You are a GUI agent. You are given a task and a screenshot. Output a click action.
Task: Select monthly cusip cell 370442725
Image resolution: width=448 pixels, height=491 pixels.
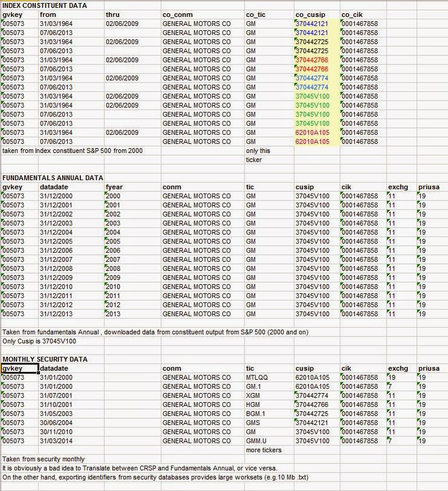[x=317, y=414]
